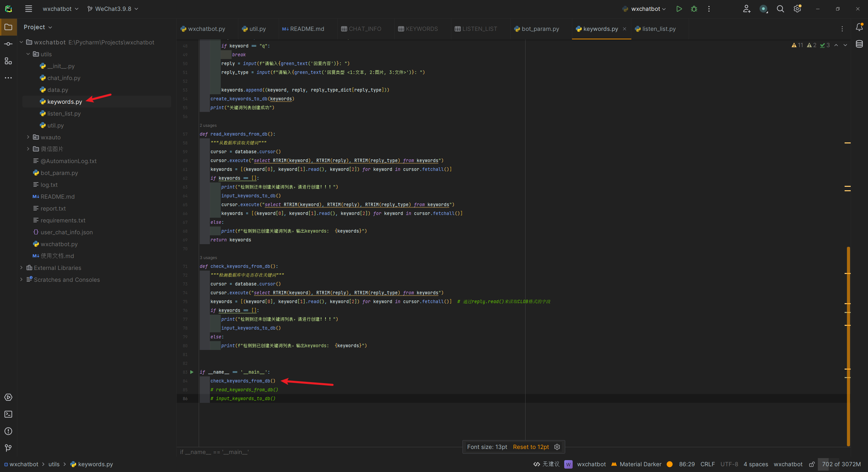Image resolution: width=868 pixels, height=472 pixels.
Task: Open font size settings gear in popup
Action: tap(557, 447)
